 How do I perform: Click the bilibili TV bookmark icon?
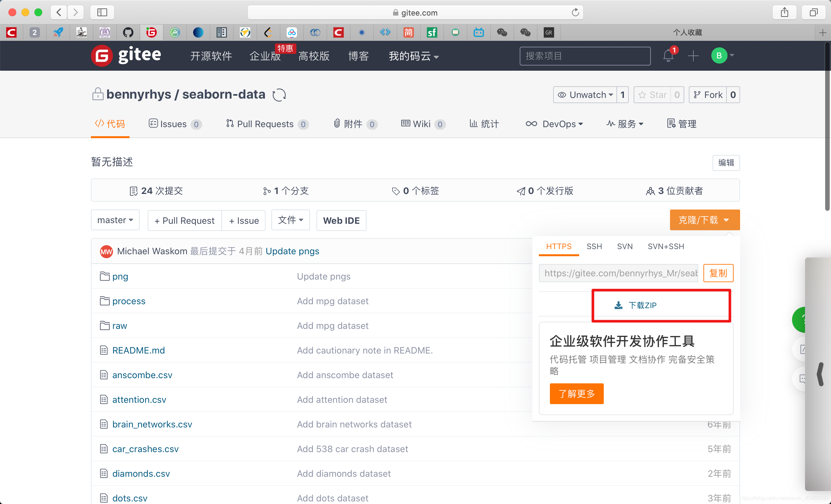coord(478,32)
